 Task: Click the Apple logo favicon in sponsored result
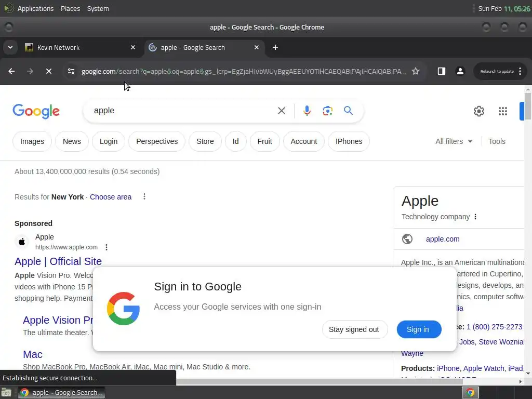click(x=22, y=242)
